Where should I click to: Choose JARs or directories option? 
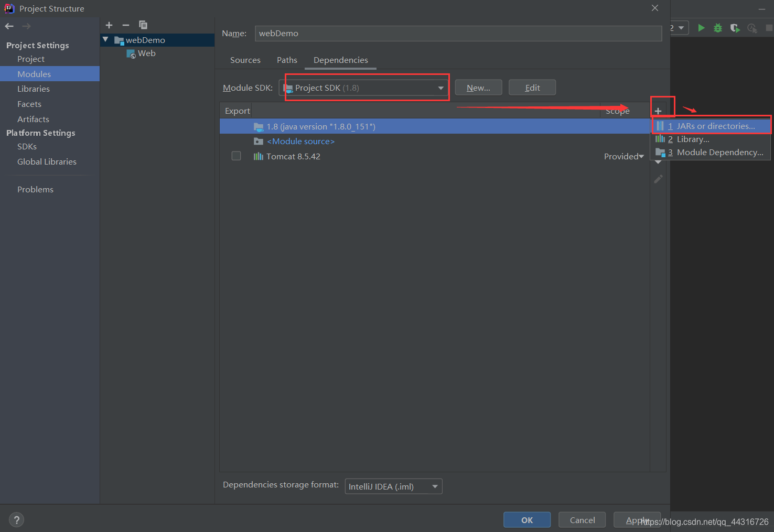[x=711, y=126]
